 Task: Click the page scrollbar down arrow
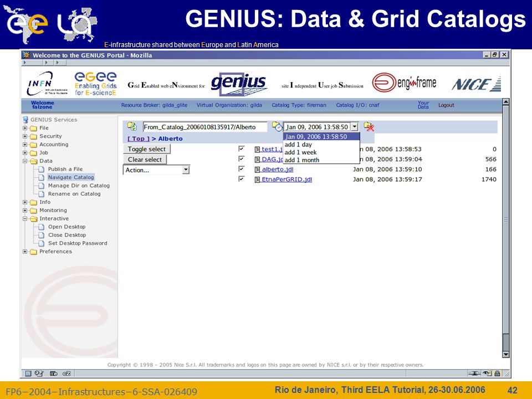[506, 355]
